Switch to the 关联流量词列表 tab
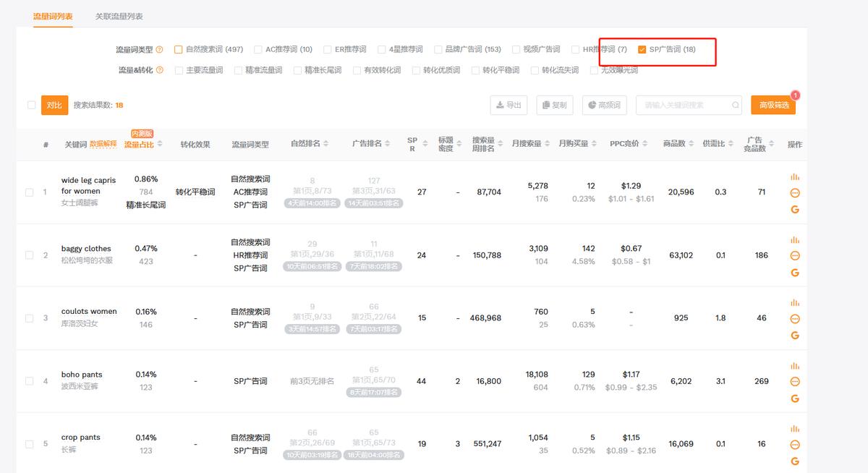This screenshot has height=473, width=868. 118,14
